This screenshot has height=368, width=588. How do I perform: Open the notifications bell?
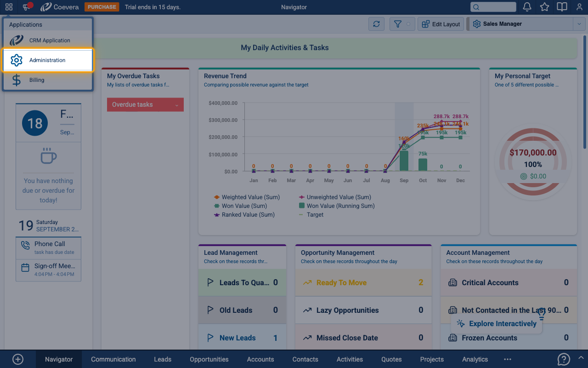(527, 7)
